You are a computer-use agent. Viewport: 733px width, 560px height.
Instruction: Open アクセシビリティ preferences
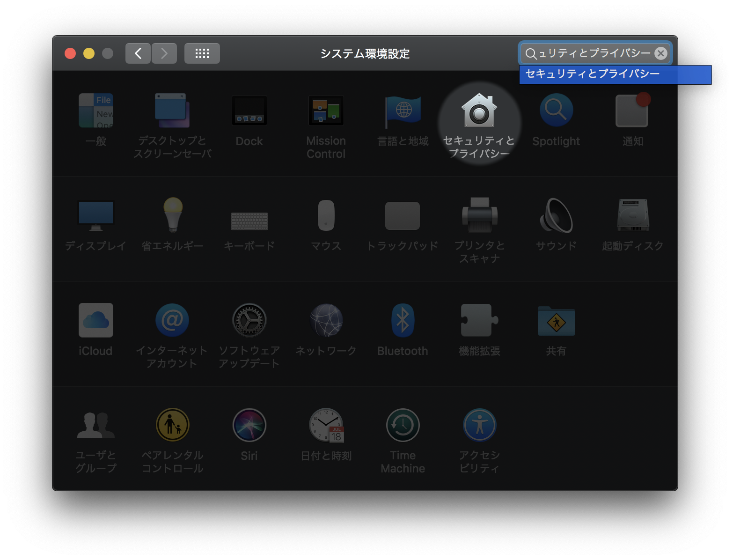[479, 426]
